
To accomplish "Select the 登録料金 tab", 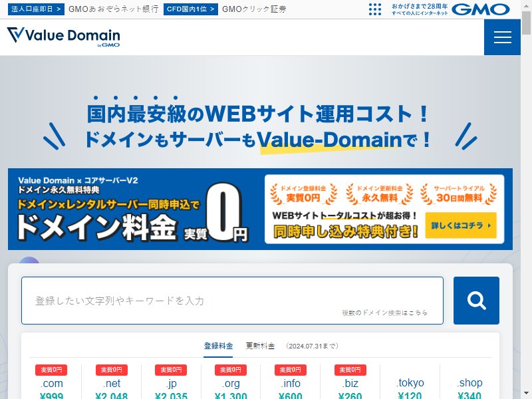I will pos(218,346).
